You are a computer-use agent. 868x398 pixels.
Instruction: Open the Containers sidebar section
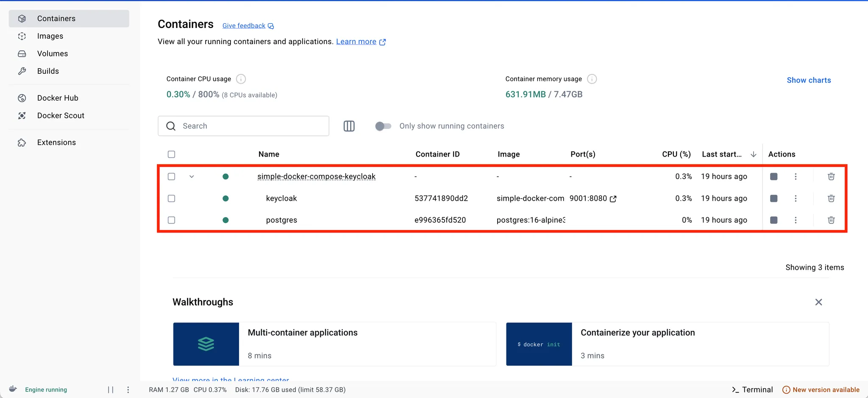pos(69,19)
